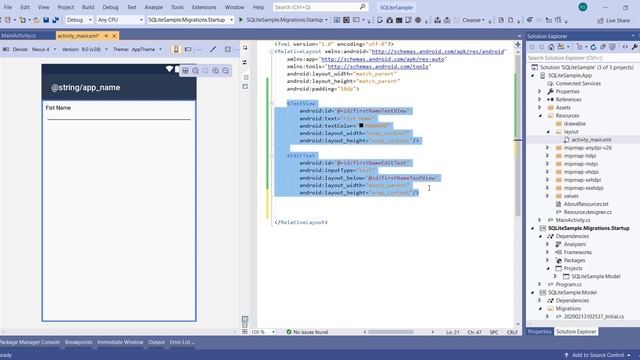Open the schemas.android.com/apk/res-auto link

point(383,59)
